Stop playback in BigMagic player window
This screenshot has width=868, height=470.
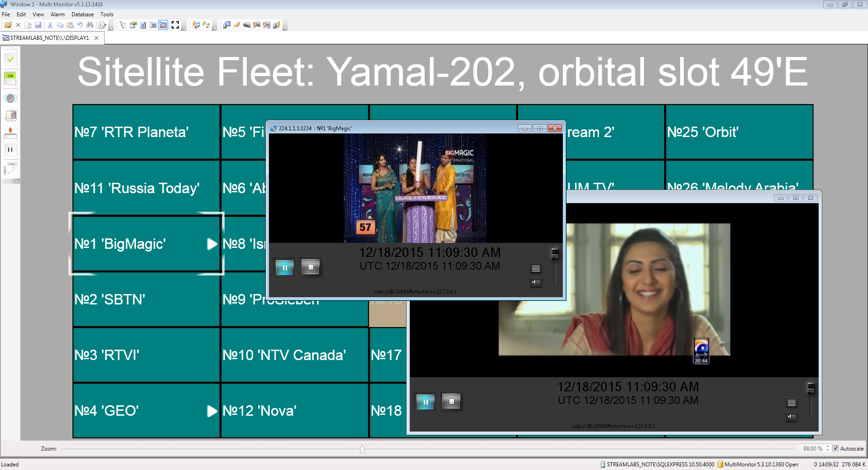pyautogui.click(x=311, y=267)
